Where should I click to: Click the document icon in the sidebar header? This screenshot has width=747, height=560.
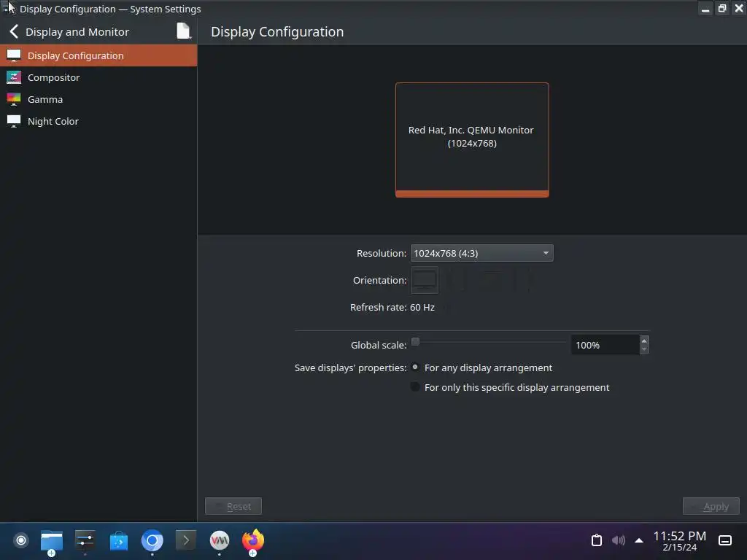tap(184, 31)
